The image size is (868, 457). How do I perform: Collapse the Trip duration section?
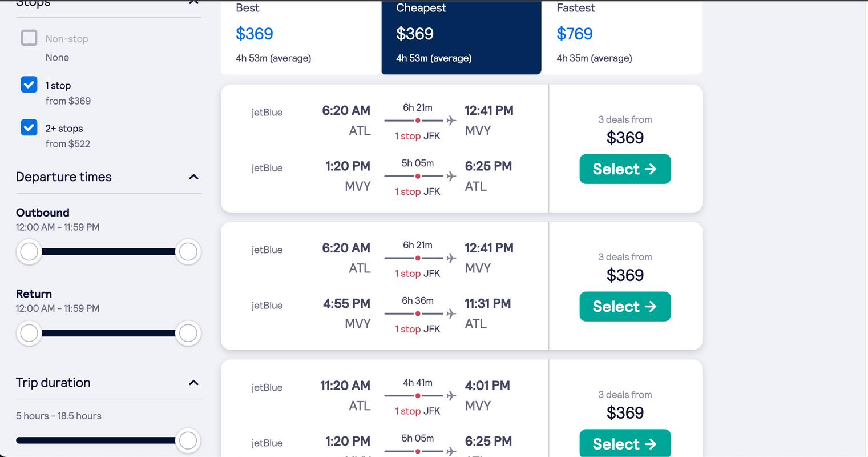[193, 383]
